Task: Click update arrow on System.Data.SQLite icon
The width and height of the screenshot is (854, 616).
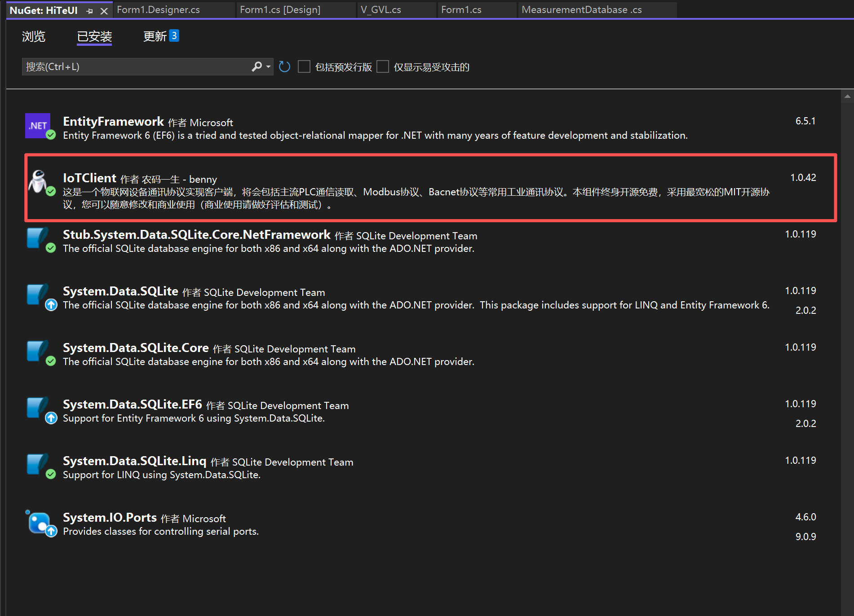Action: (51, 305)
